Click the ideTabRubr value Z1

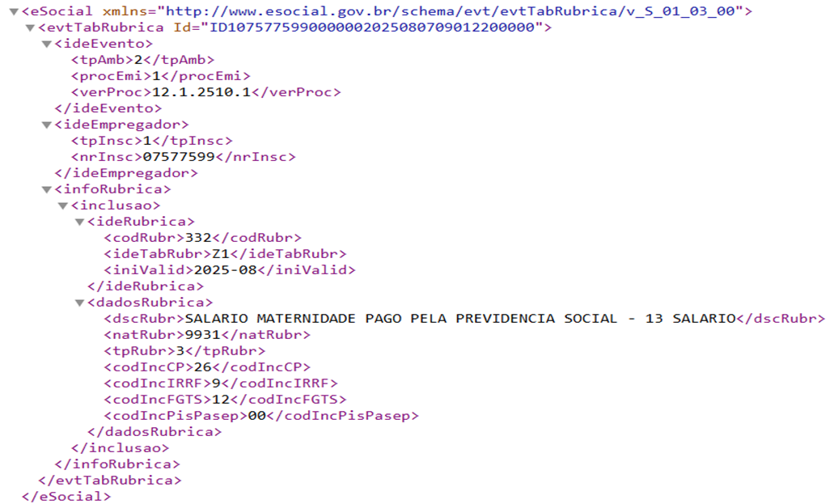tap(221, 254)
